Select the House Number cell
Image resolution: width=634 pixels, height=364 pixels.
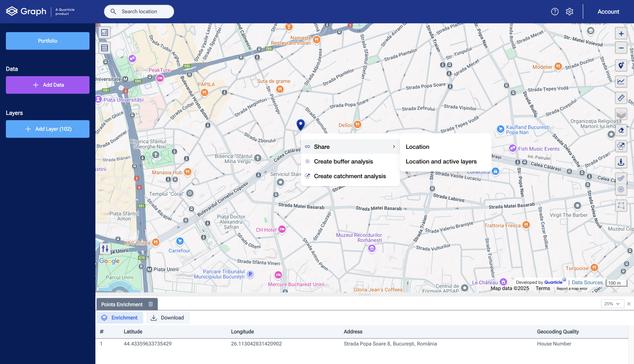[x=554, y=344]
